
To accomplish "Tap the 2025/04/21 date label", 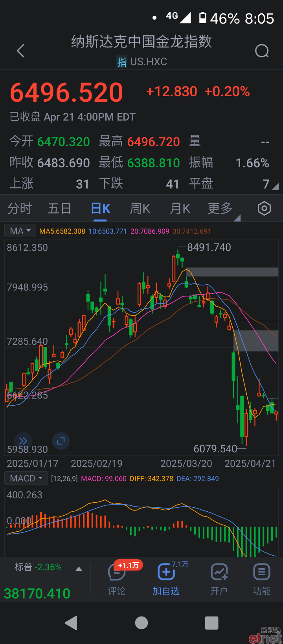I will click(x=250, y=464).
